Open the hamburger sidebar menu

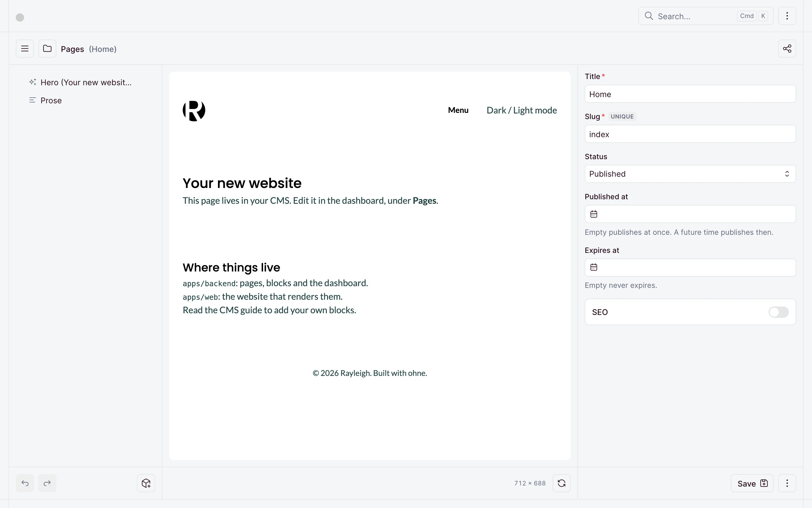(x=25, y=49)
